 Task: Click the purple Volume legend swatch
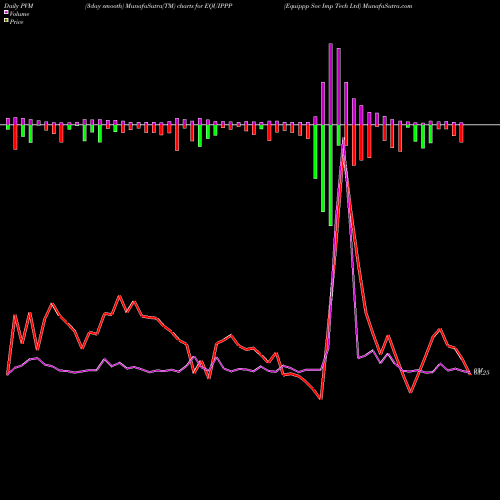6,12
